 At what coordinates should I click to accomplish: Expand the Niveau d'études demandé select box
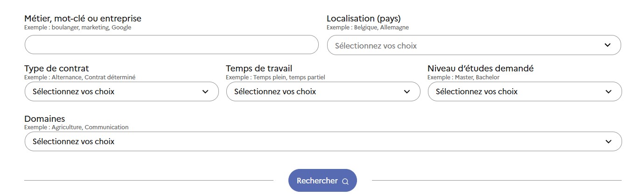tap(518, 91)
